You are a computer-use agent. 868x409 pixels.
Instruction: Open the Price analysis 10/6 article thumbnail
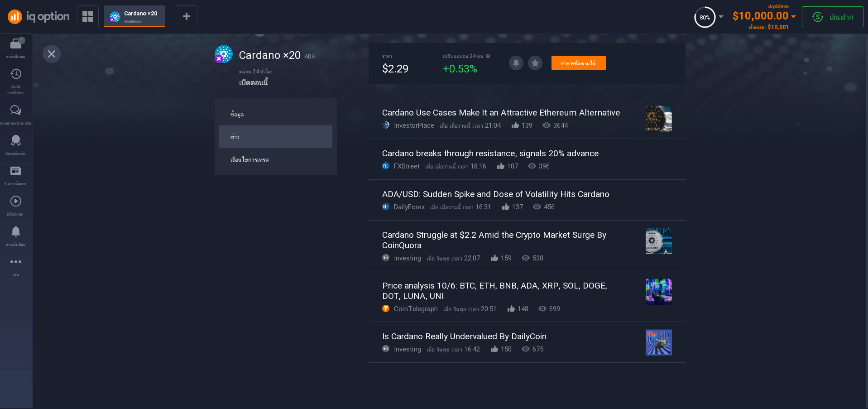(658, 291)
